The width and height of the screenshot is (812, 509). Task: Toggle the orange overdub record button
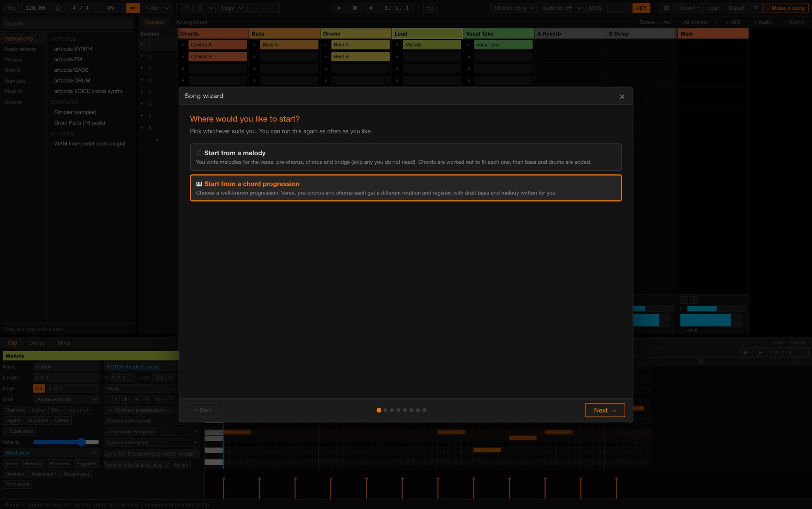click(x=133, y=8)
